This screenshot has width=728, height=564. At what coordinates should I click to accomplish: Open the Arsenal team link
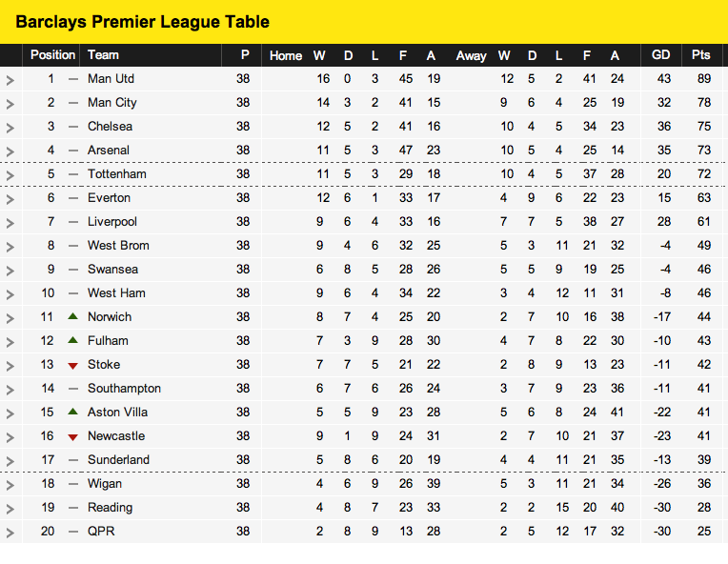click(x=109, y=151)
